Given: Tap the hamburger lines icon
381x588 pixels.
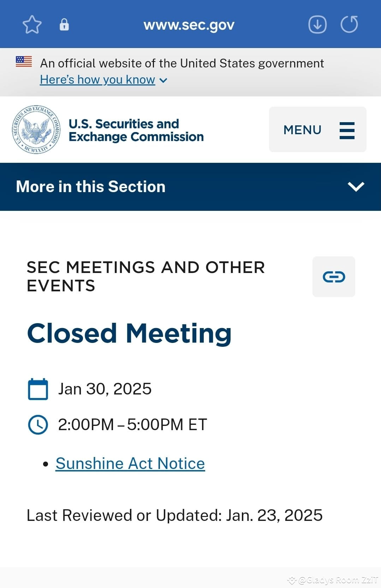Looking at the screenshot, I should pos(347,130).
